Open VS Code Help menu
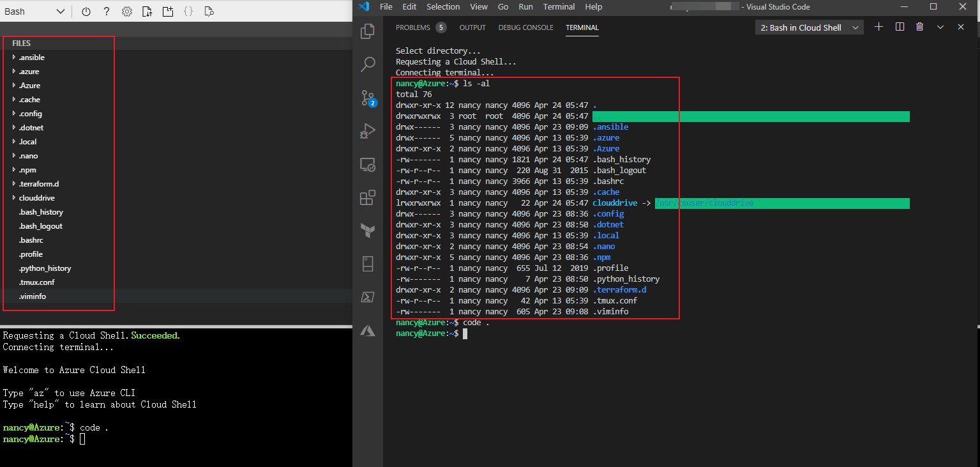Viewport: 980px width, 467px height. (594, 7)
